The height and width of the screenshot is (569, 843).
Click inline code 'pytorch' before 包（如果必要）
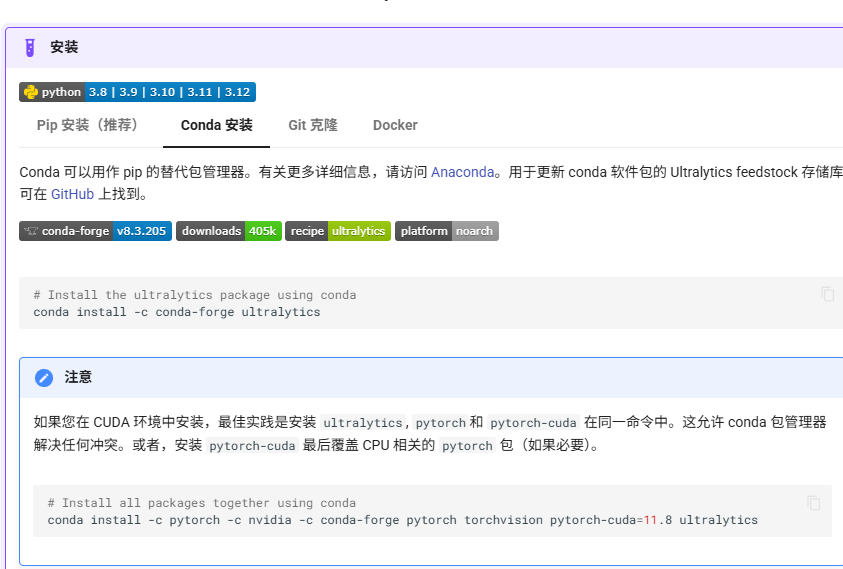(467, 446)
